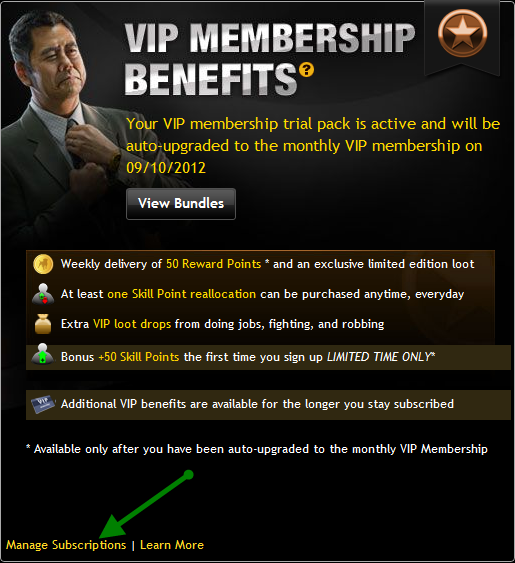Viewport: 515px width, 563px height.
Task: Click the VIP loot drops highlighted text
Action: point(132,324)
